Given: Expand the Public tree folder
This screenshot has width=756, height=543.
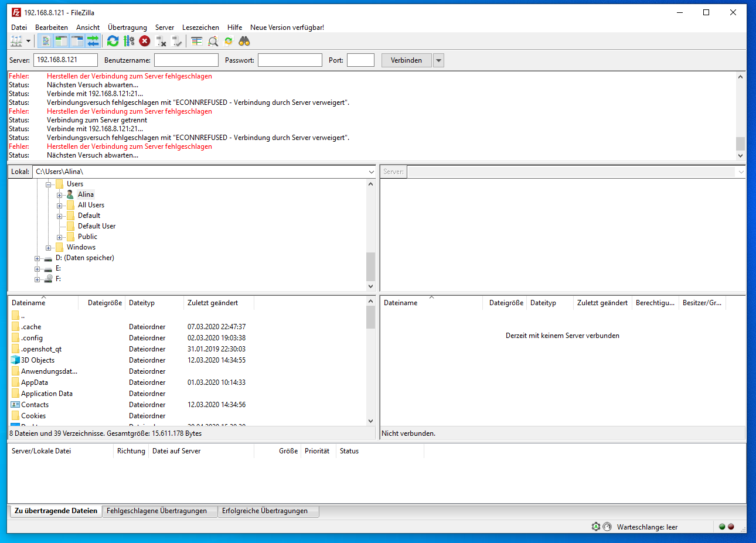Looking at the screenshot, I should pos(59,237).
